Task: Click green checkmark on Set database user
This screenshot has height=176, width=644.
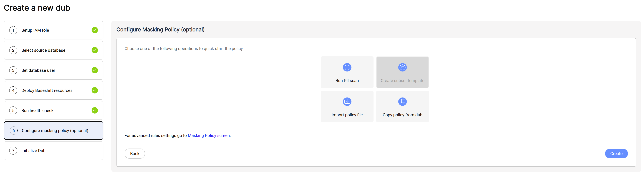Action: point(95,70)
